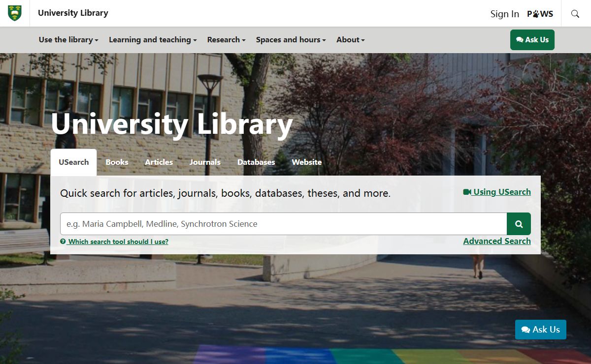Expand the Learning and teaching menu
Viewport: 591px width, 364px height.
point(153,40)
